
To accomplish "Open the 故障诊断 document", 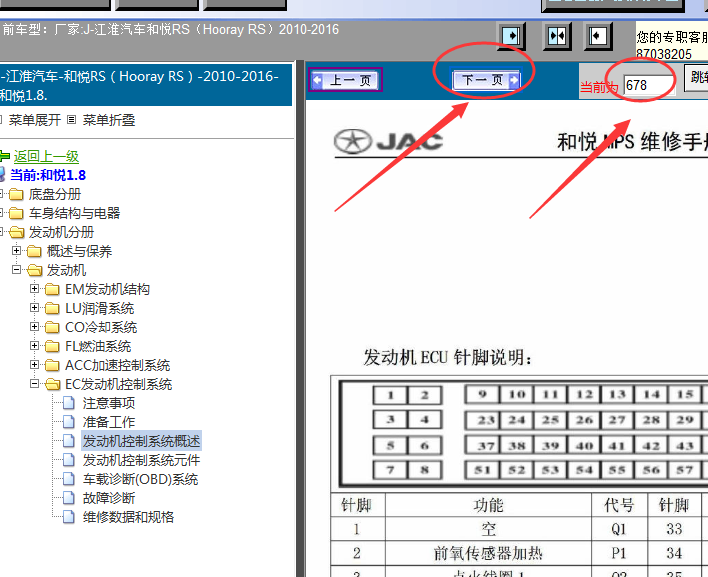I will pos(109,498).
